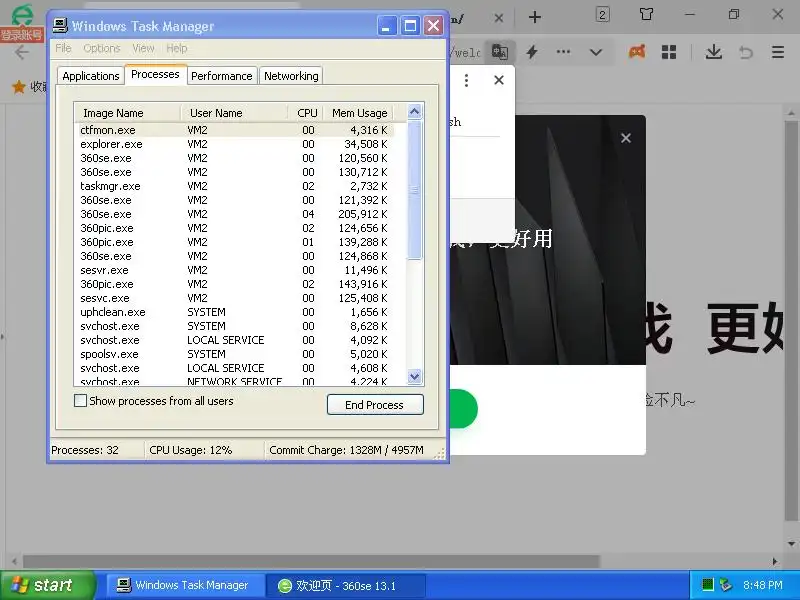Click the network tray icon beside the clock
Image resolution: width=800 pixels, height=600 pixels.
(x=725, y=585)
